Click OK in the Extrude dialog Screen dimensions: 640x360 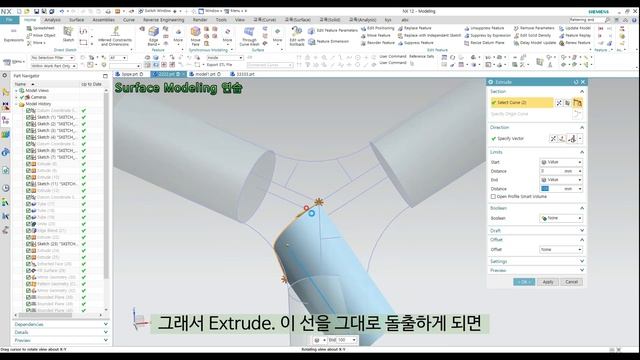pyautogui.click(x=524, y=282)
